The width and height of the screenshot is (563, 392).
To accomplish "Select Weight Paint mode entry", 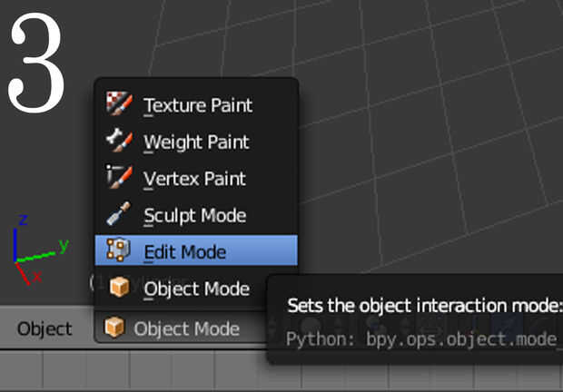I will pyautogui.click(x=196, y=142).
